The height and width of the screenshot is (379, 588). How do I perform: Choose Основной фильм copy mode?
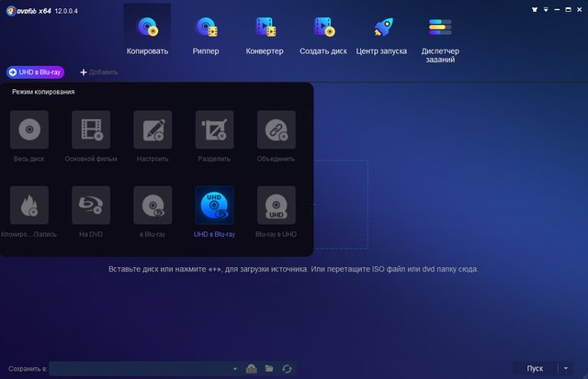click(91, 136)
